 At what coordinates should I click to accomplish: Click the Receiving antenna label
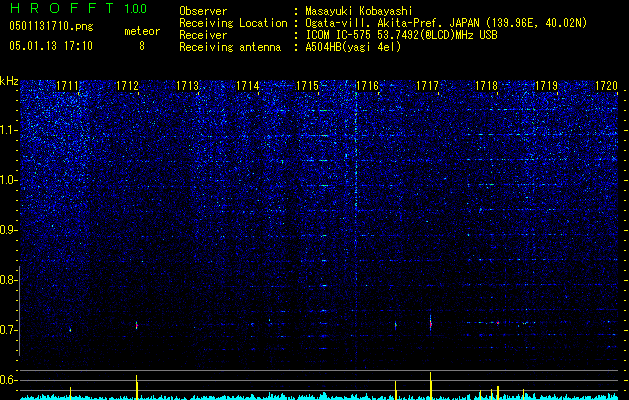(230, 47)
